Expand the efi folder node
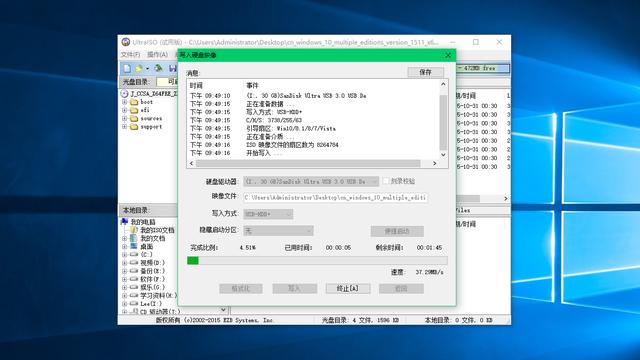 [x=124, y=110]
